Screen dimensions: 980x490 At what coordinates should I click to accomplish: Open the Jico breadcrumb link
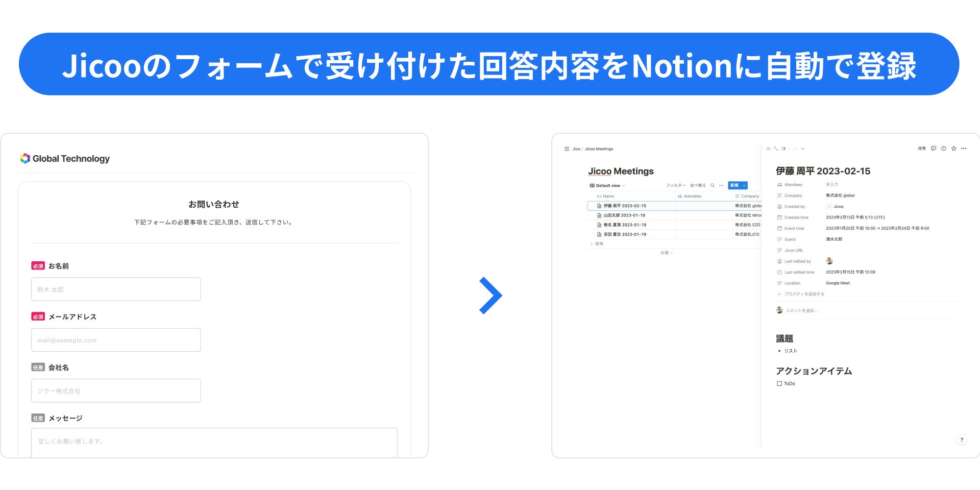tap(576, 149)
